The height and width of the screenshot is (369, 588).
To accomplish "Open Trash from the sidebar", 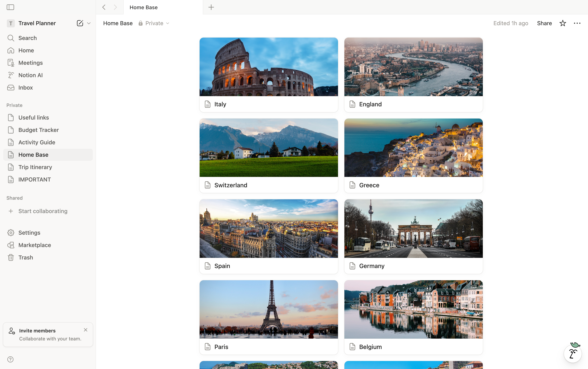I will coord(25,257).
